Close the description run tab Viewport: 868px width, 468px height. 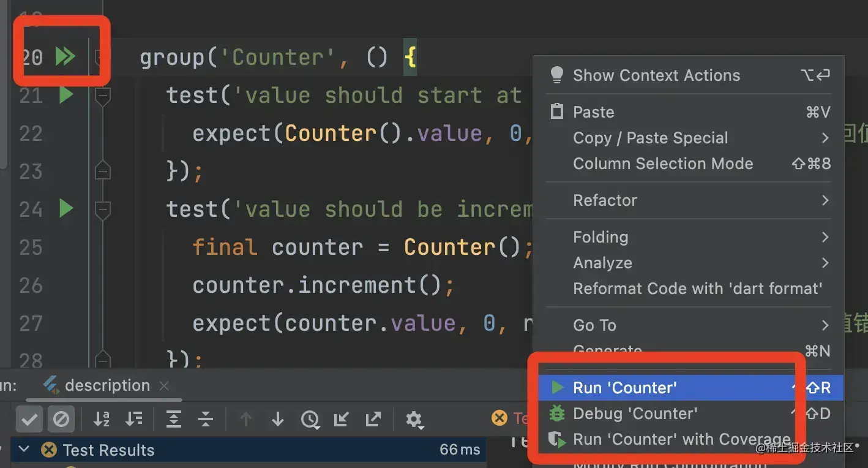point(163,386)
